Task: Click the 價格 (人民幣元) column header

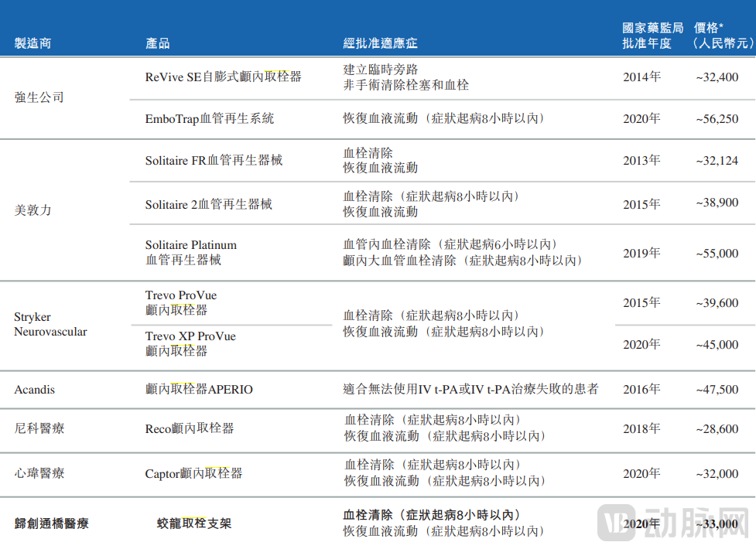Action: point(723,36)
